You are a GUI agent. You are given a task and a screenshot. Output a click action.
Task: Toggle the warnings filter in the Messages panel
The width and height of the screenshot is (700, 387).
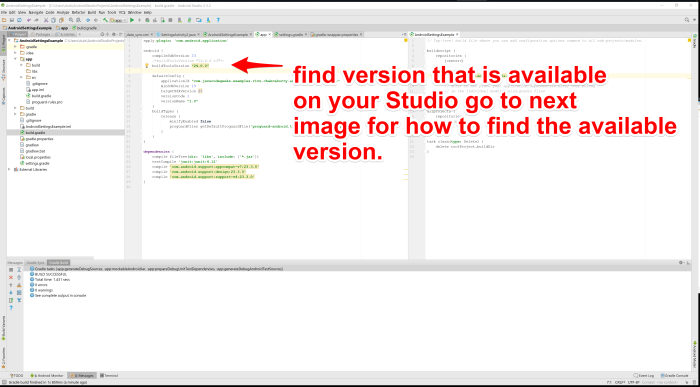[19, 285]
